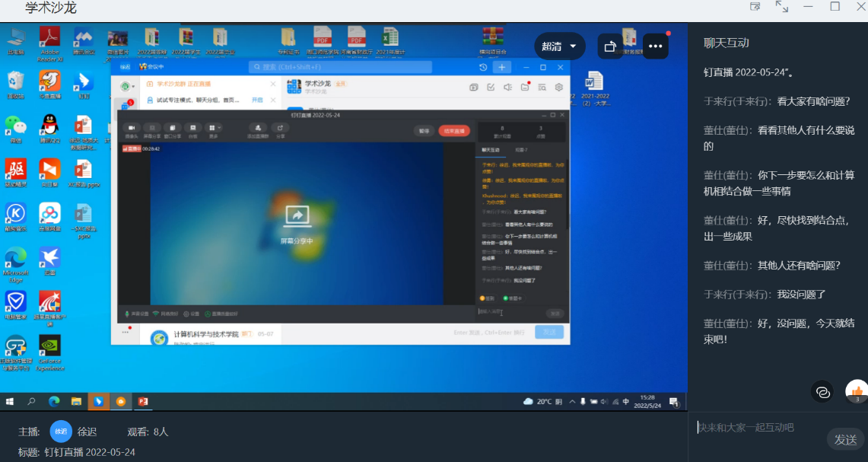Click the share/rotate icon beside 超清
Image resolution: width=868 pixels, height=462 pixels.
click(x=610, y=46)
